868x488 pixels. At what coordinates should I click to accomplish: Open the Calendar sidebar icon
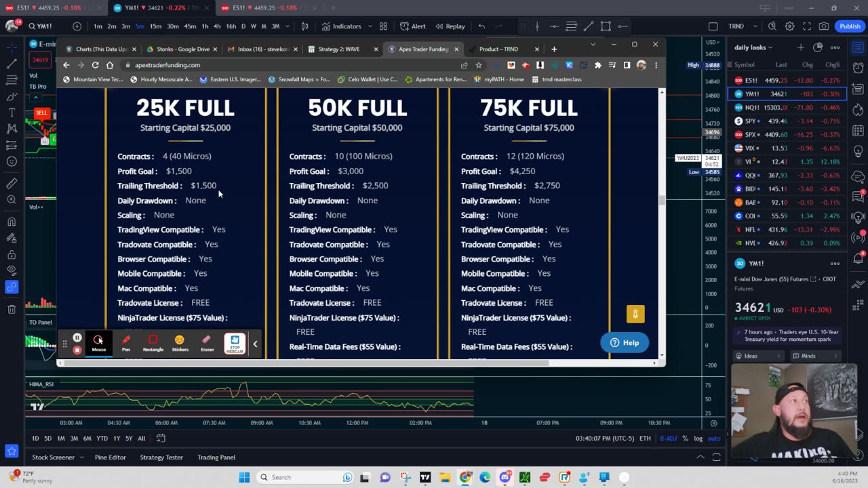click(857, 131)
